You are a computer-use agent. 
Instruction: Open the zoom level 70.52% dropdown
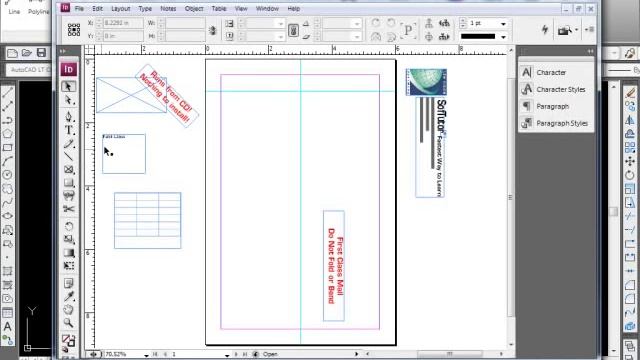tap(146, 355)
